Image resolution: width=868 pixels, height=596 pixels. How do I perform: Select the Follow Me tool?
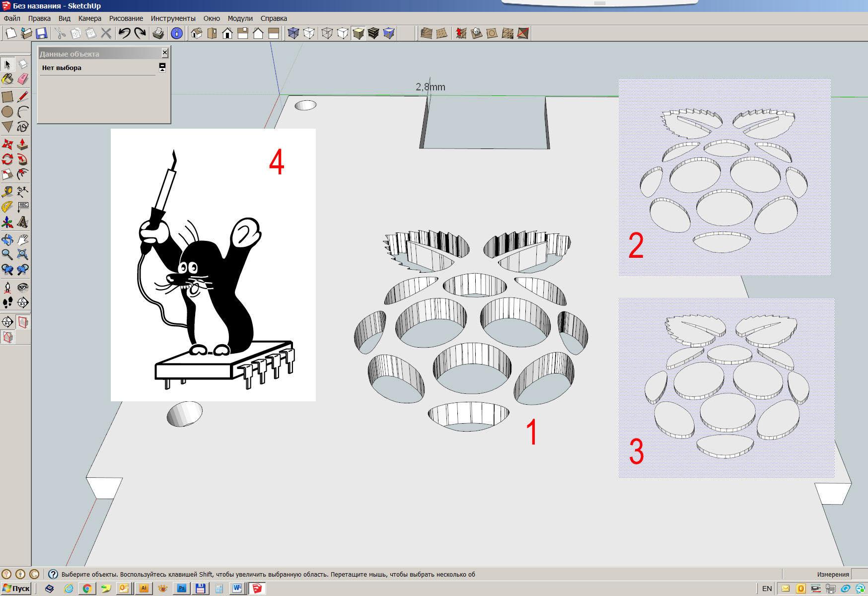tap(23, 159)
